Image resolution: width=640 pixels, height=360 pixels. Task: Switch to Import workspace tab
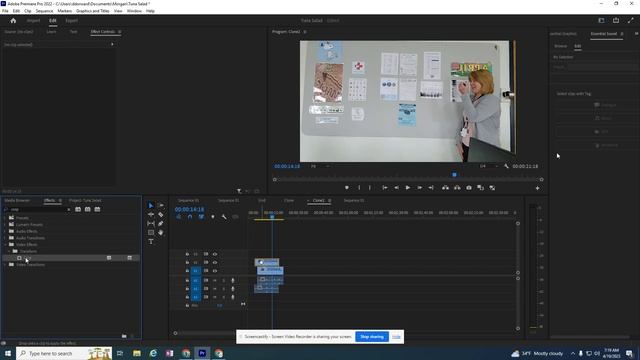[33, 20]
